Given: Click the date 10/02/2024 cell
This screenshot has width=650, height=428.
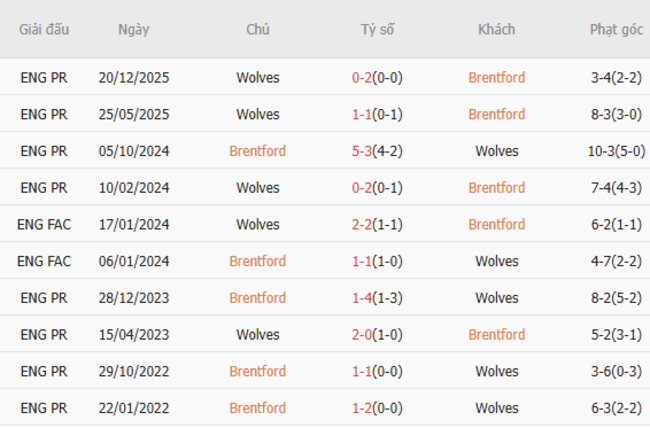Looking at the screenshot, I should [x=134, y=187].
